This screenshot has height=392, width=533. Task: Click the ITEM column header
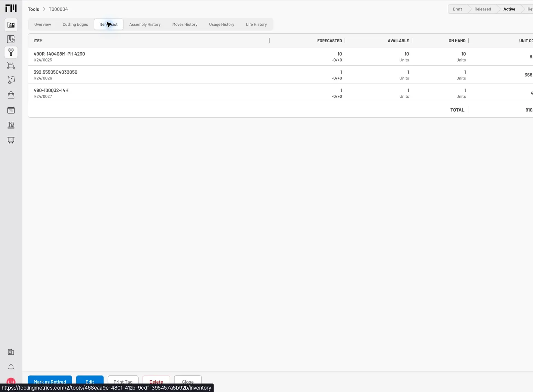click(x=38, y=41)
